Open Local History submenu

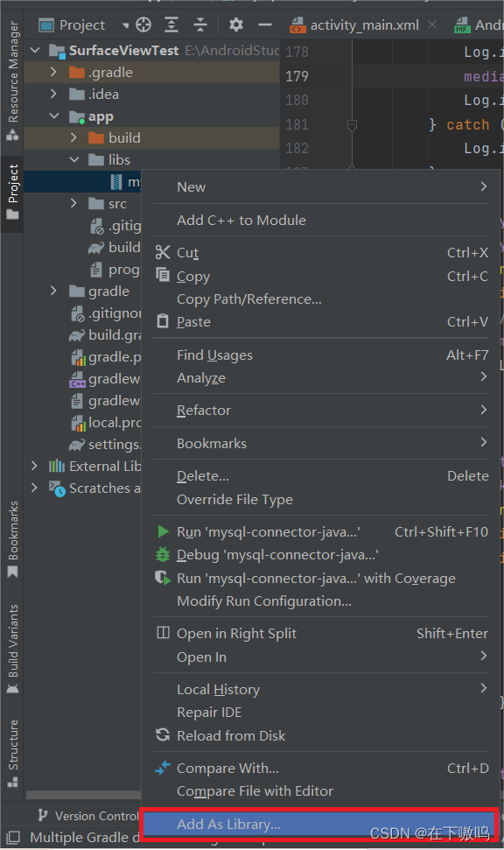[x=321, y=690]
